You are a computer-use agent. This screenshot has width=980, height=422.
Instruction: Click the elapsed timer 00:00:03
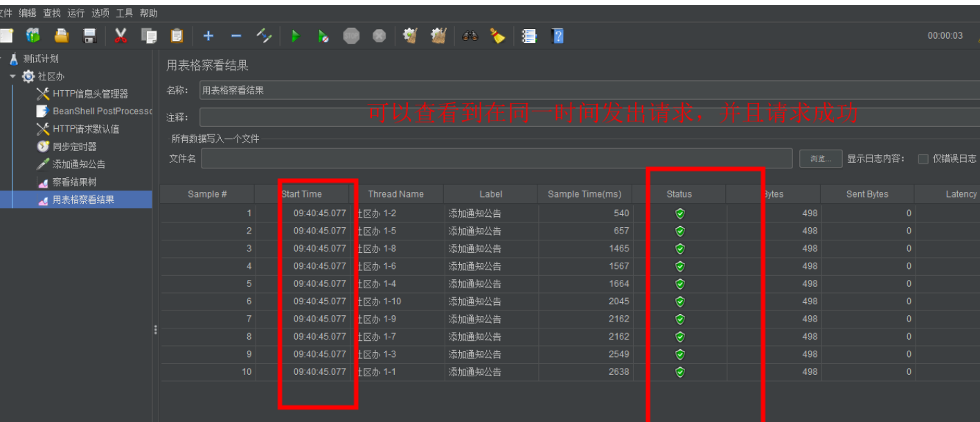945,36
